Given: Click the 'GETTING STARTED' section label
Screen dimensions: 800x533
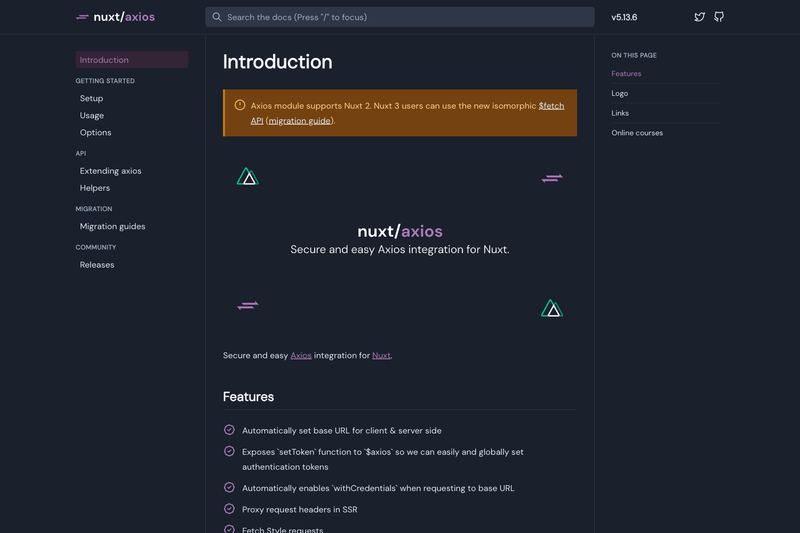Looking at the screenshot, I should coord(105,81).
